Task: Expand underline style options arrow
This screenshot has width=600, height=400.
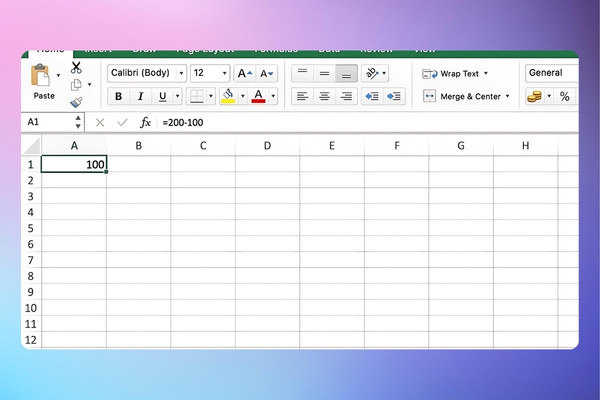Action: point(177,96)
